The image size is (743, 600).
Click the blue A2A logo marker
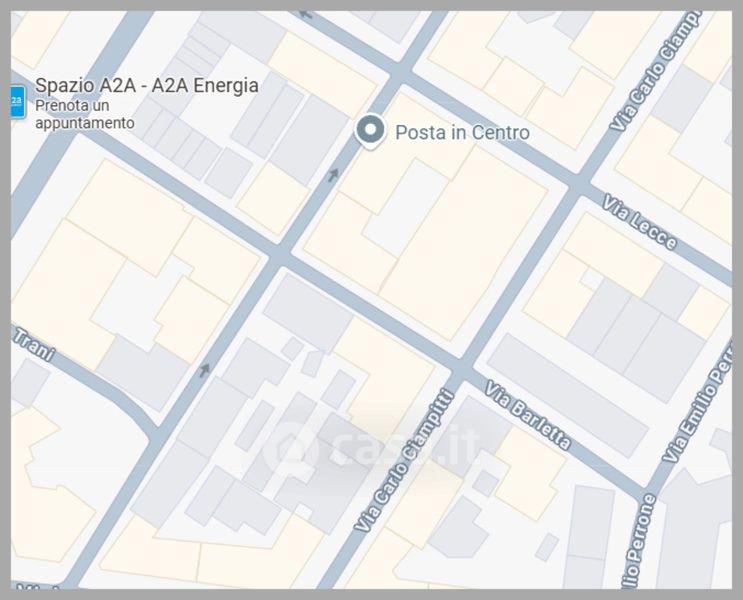click(17, 101)
